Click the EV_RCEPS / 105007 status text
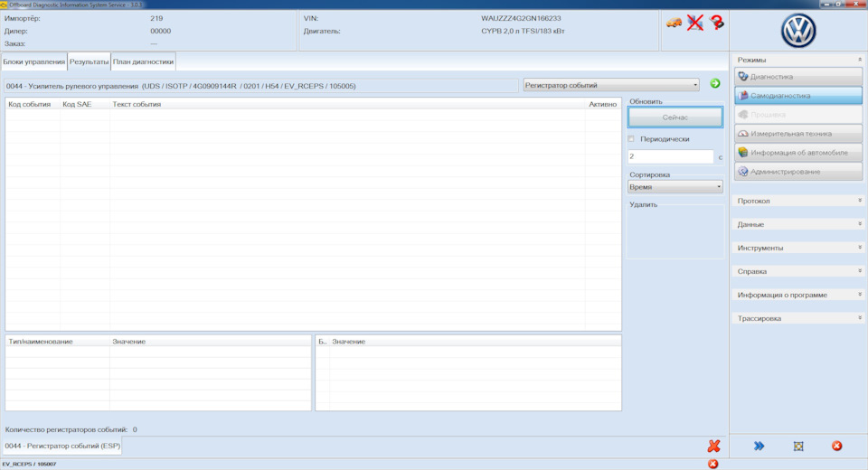The image size is (868, 470). coord(29,464)
